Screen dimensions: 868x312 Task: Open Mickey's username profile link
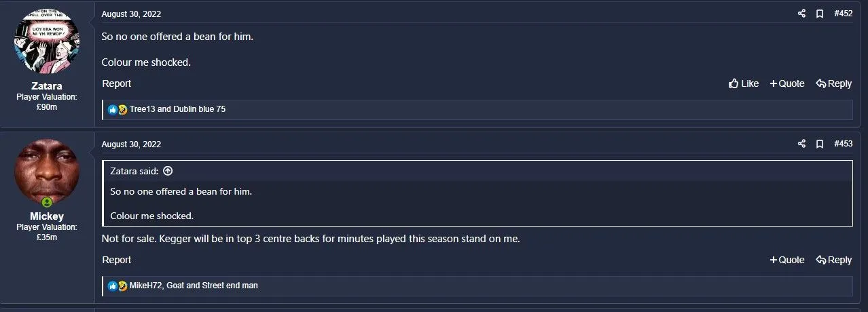tap(47, 216)
